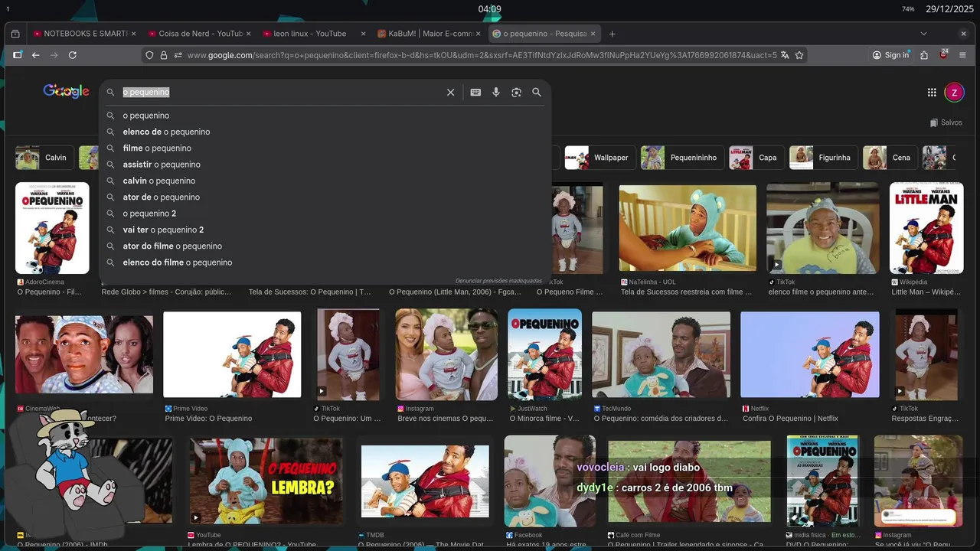Choose suggestion "ator de o pequenino"

pos(325,197)
